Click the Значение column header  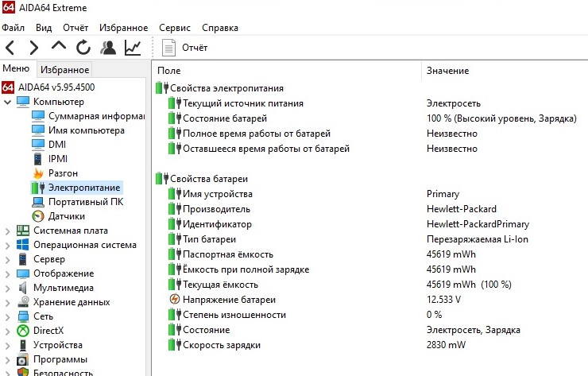[x=447, y=71]
